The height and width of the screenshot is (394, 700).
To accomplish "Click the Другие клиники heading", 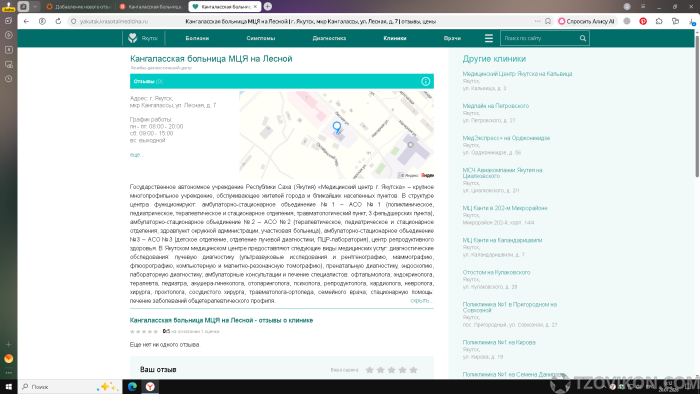I will pyautogui.click(x=494, y=59).
